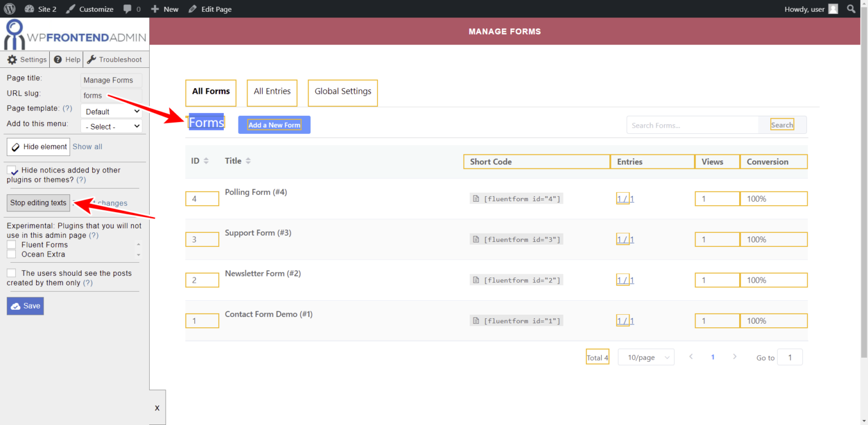868x425 pixels.
Task: Click the Go to page input field
Action: (x=789, y=357)
